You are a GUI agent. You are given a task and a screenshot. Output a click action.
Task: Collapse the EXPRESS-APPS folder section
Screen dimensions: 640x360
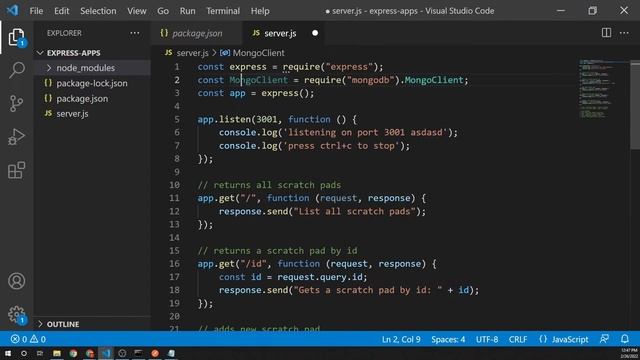[x=73, y=53]
